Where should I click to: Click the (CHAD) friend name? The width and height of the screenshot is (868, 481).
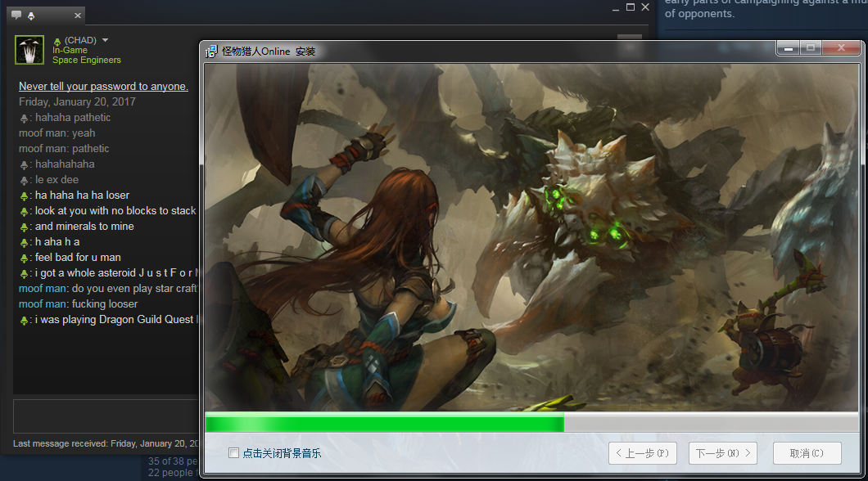pos(80,40)
